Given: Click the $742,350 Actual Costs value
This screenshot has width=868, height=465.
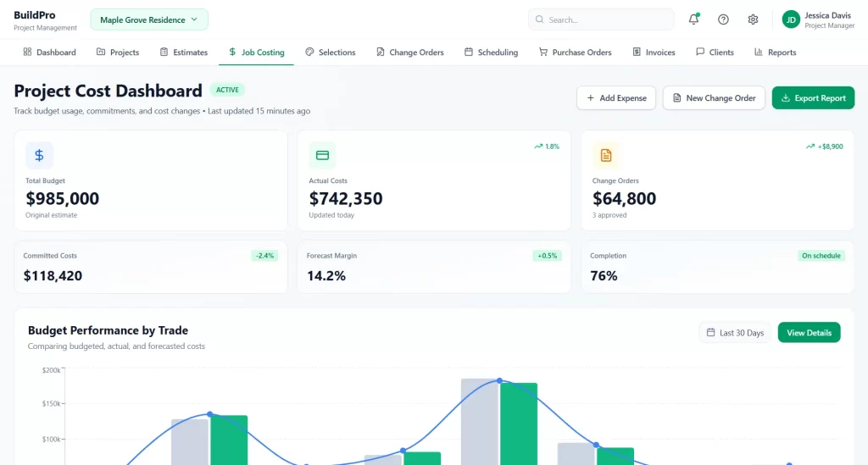Looking at the screenshot, I should [346, 198].
